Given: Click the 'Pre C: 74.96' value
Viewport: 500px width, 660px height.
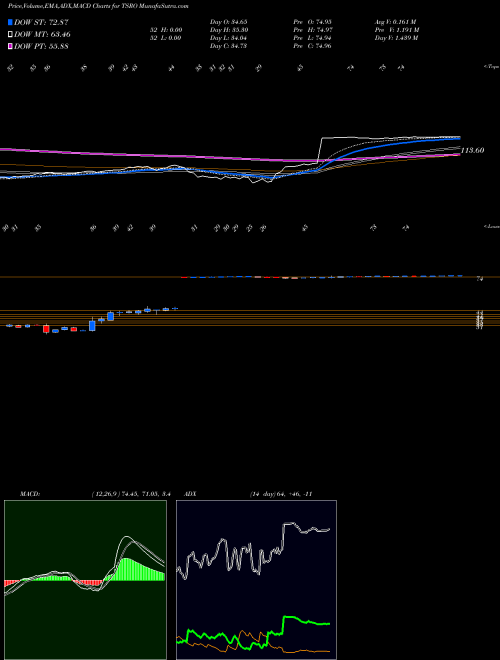Looking at the screenshot, I should point(312,46).
